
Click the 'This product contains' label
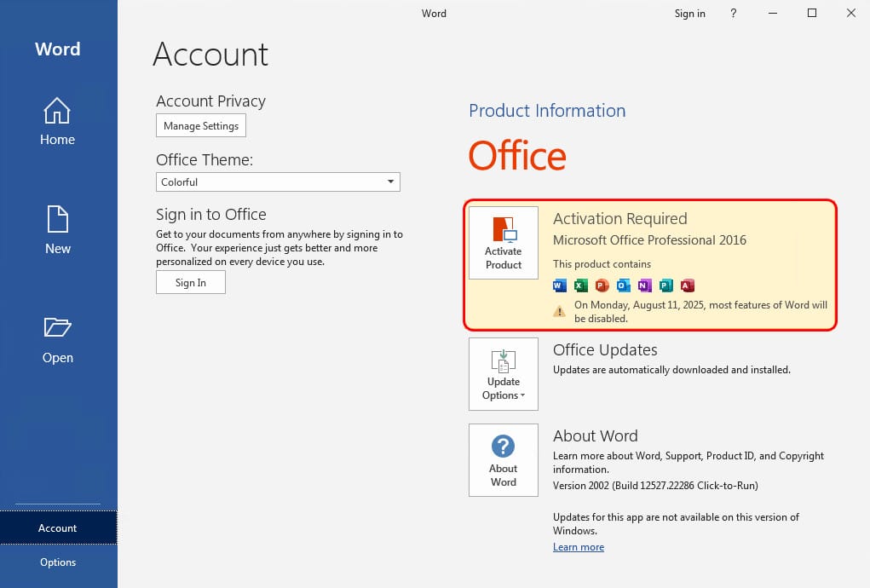[602, 264]
